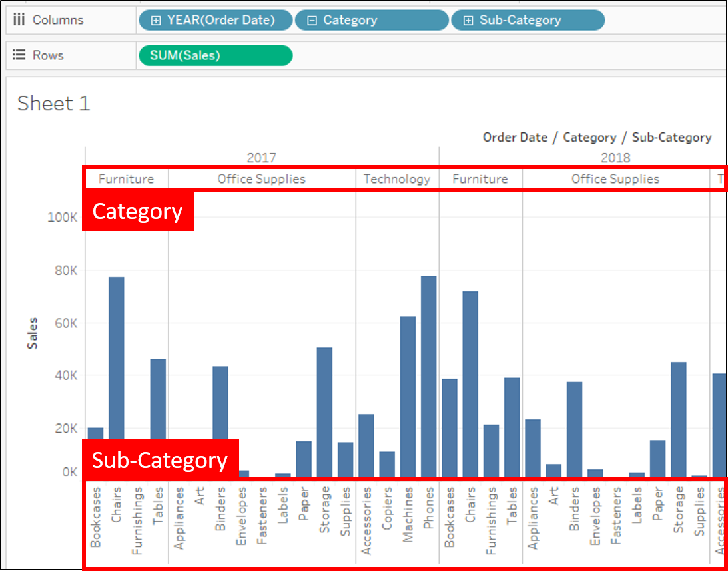728x571 pixels.
Task: Select 2017 Technology category header
Action: pyautogui.click(x=397, y=179)
